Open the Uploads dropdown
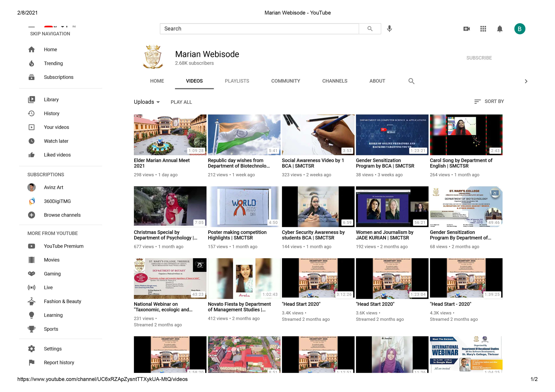 pyautogui.click(x=147, y=102)
